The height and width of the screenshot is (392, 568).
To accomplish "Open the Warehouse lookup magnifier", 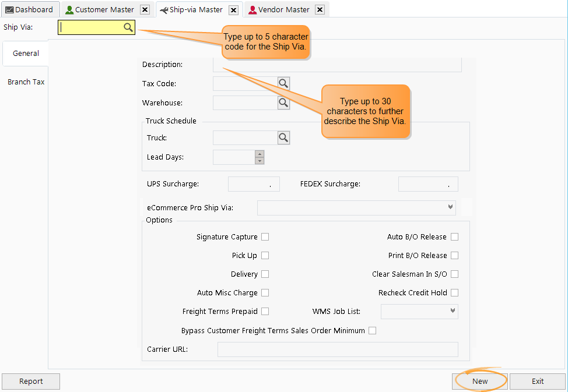I will pos(283,103).
